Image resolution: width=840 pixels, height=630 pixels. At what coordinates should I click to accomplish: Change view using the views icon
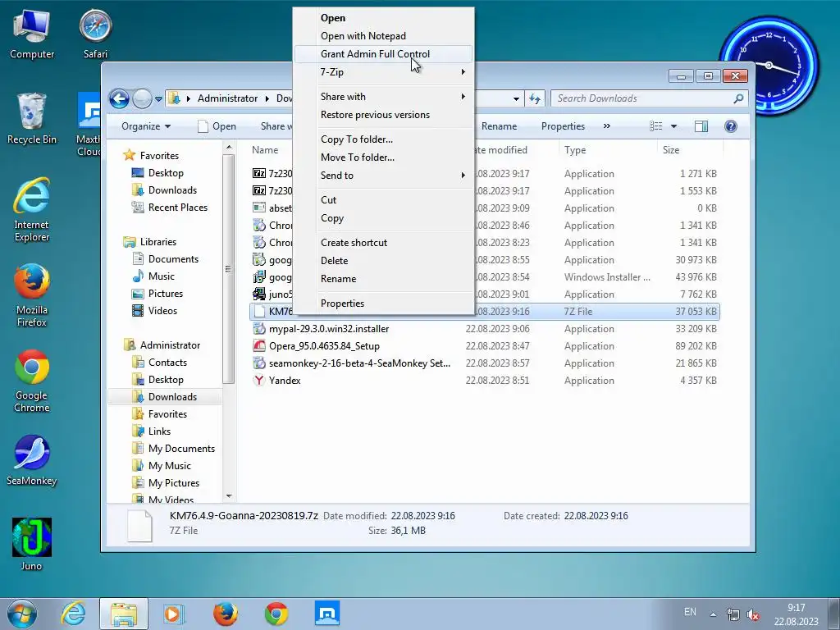tap(655, 126)
